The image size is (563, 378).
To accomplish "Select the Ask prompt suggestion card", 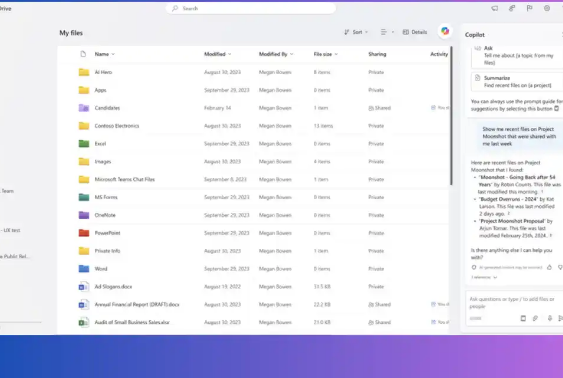I will pyautogui.click(x=517, y=56).
